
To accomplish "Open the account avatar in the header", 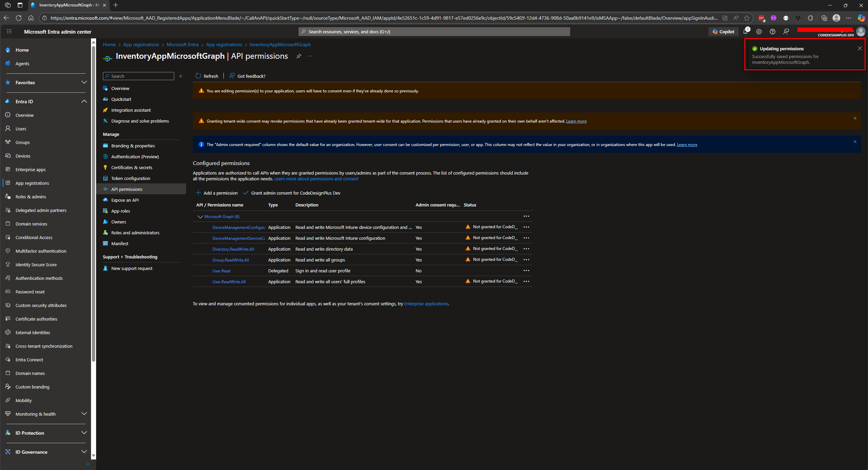I will click(861, 32).
